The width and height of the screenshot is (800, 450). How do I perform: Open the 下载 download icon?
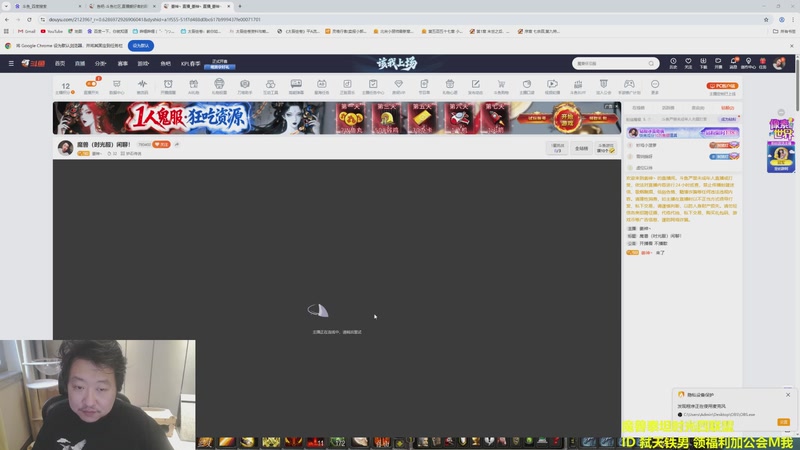click(x=703, y=63)
